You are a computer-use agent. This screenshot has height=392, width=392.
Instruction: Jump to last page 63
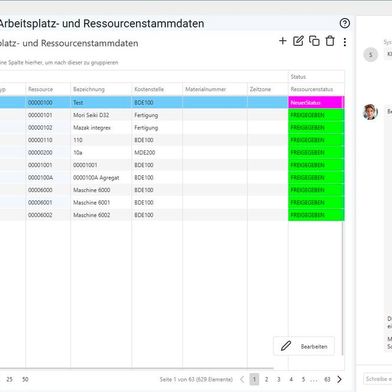pyautogui.click(x=327, y=379)
